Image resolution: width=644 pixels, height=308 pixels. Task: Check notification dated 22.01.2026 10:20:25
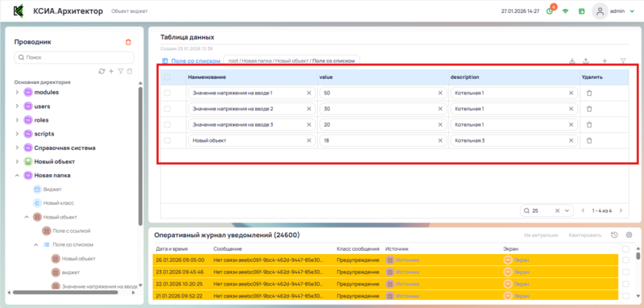[x=625, y=284]
